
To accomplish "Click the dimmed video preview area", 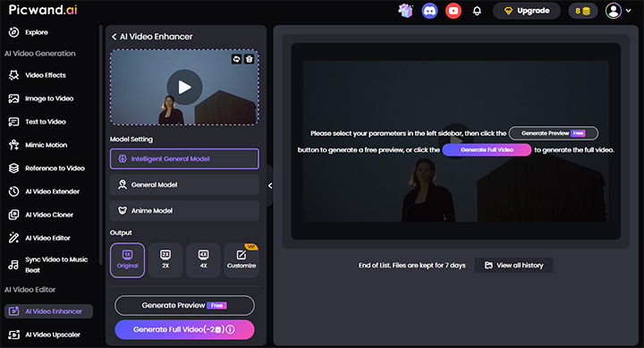I will tap(455, 141).
